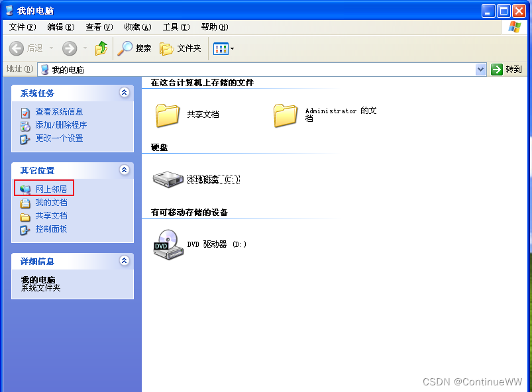This screenshot has width=532, height=392.
Task: Open the 工具 menu
Action: 175,27
